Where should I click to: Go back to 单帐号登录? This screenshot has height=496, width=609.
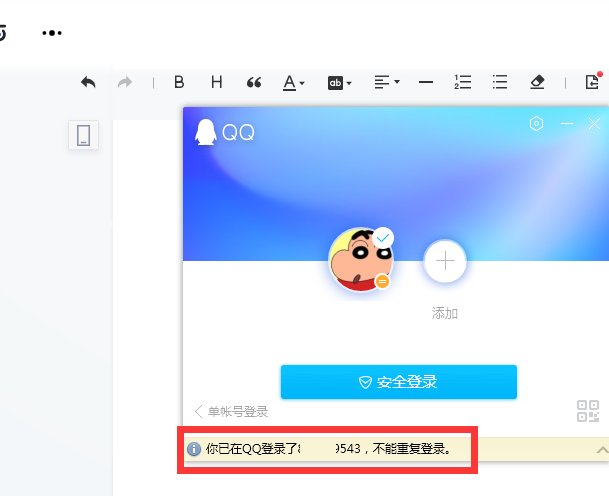(231, 411)
